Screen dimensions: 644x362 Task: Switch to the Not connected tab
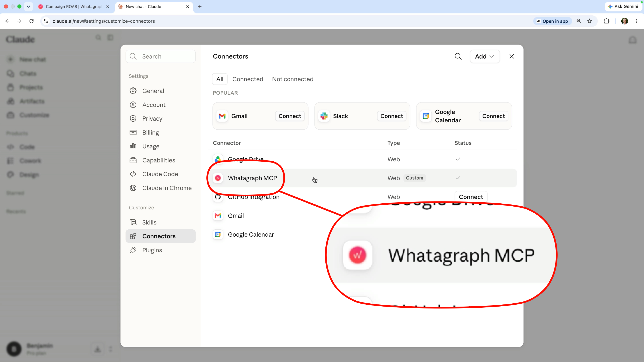(293, 79)
